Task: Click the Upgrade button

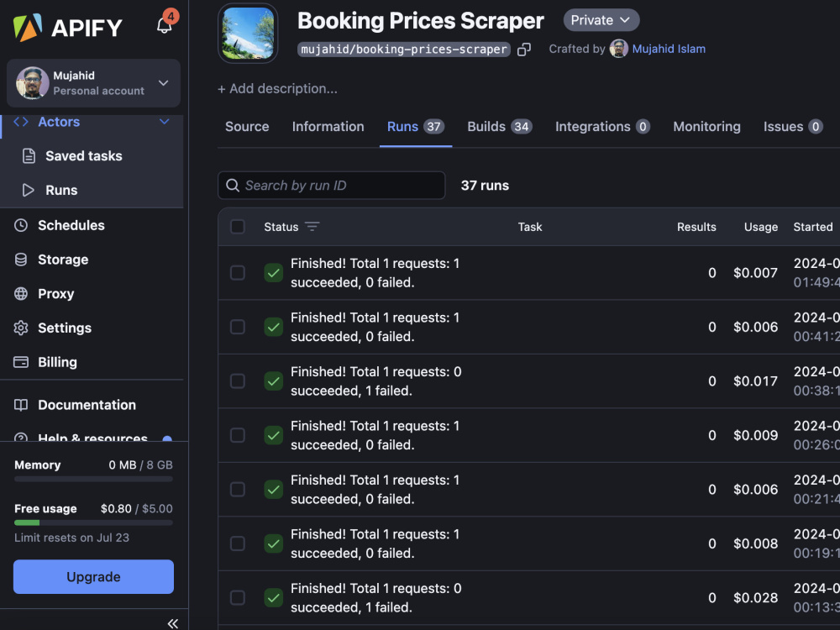Action: pos(93,577)
